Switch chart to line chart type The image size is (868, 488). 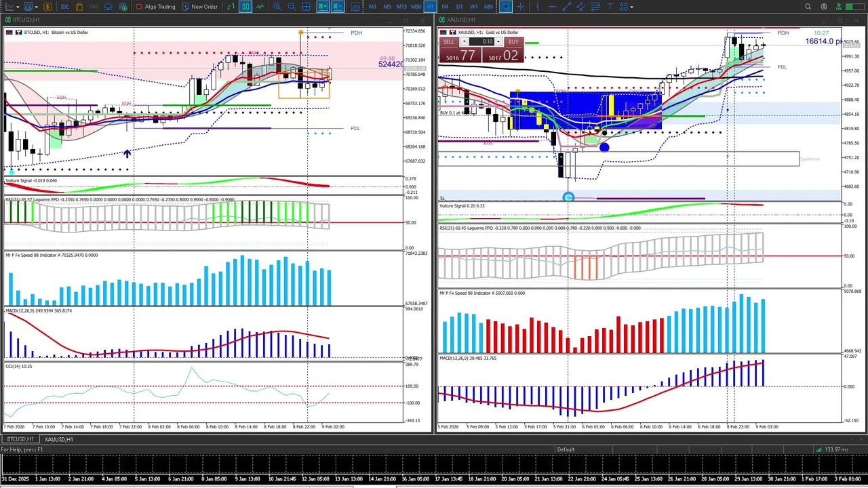(260, 7)
